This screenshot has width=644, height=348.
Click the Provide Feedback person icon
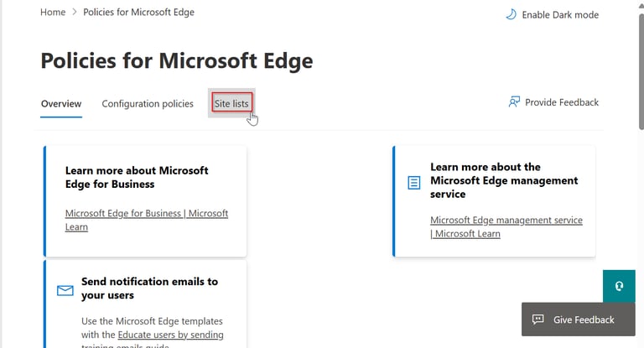point(514,102)
